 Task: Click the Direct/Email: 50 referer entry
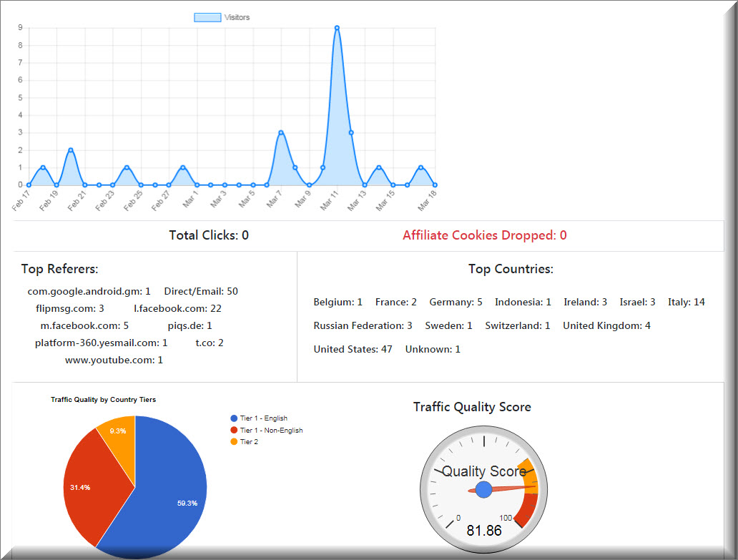(201, 291)
